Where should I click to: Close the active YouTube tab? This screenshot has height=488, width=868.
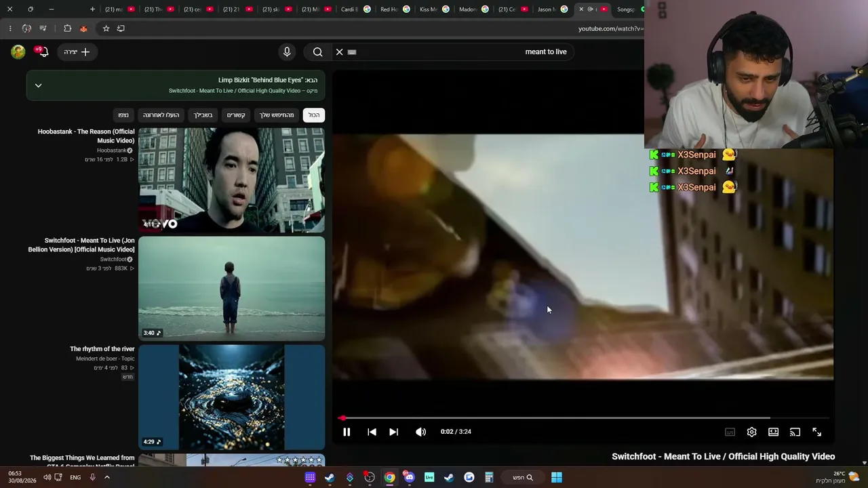[581, 9]
